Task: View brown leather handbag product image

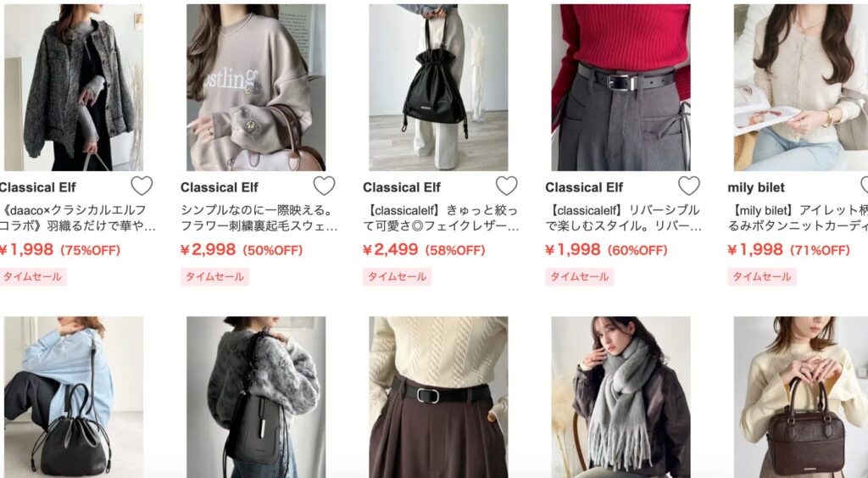Action: pyautogui.click(x=800, y=397)
